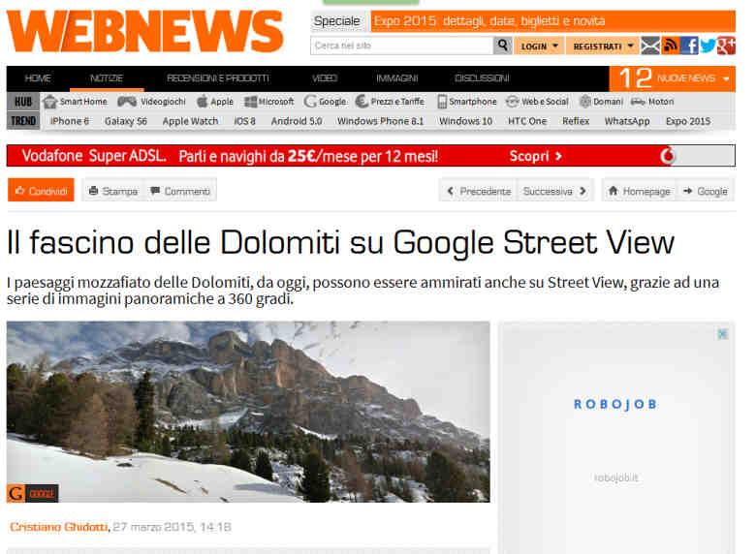
Task: Open Google hub link
Action: 325,102
